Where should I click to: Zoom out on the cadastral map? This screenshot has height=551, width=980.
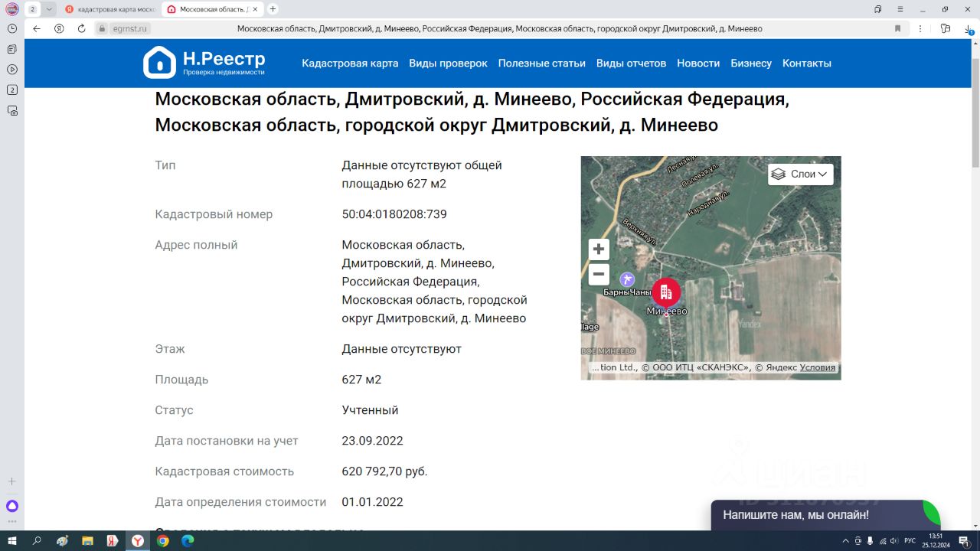click(x=599, y=274)
